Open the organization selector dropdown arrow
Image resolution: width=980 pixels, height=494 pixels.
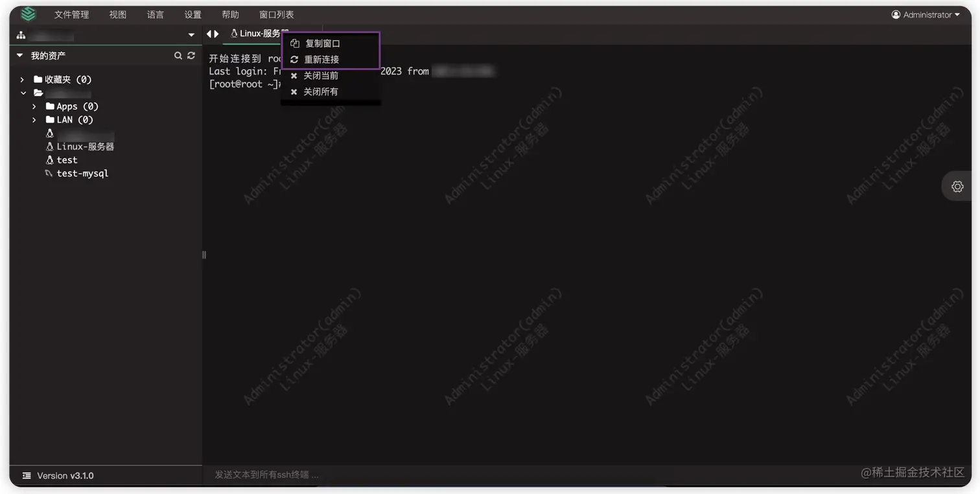pos(191,35)
